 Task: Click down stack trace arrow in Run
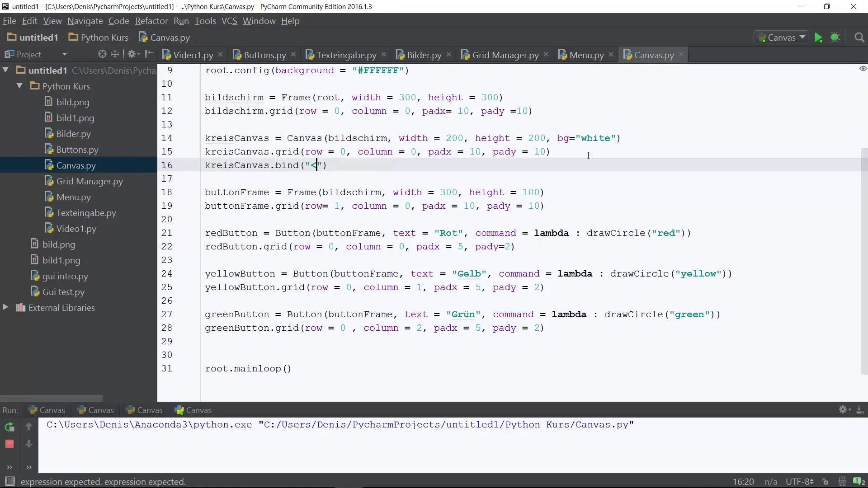(29, 444)
